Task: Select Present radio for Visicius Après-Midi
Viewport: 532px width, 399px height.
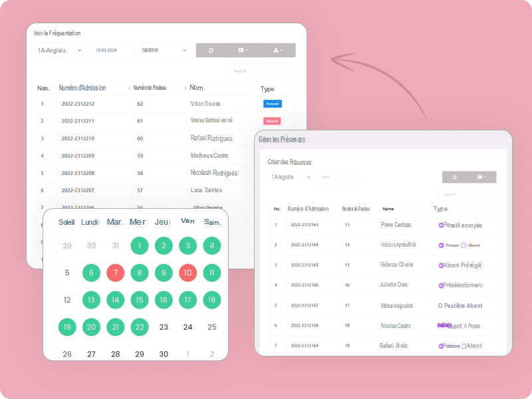Action: pyautogui.click(x=442, y=245)
